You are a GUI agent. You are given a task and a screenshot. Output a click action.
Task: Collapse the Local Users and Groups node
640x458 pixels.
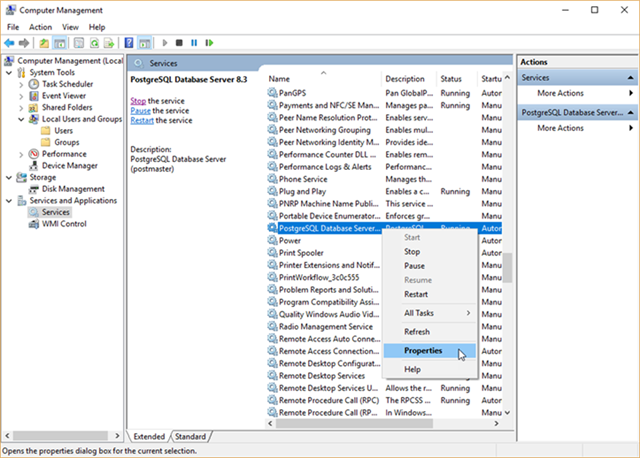(22, 119)
